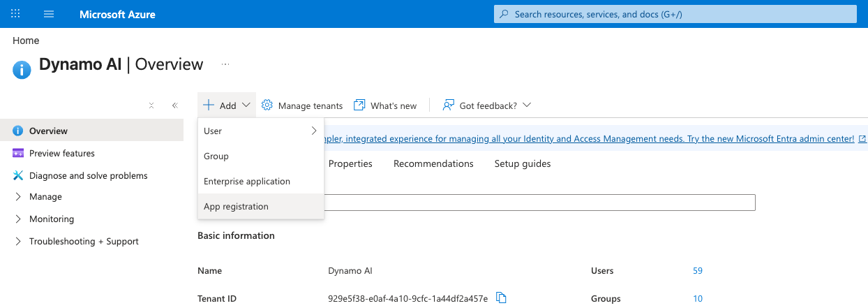Click the Add plus icon
868x308 pixels.
209,105
